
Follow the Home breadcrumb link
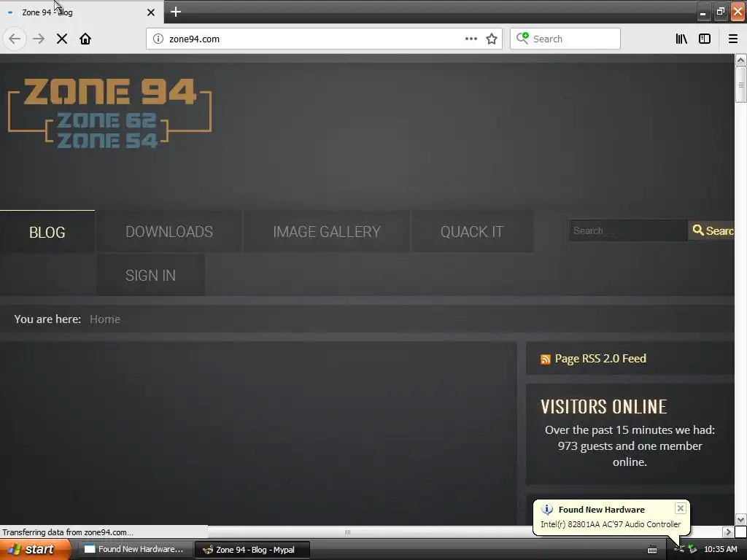pos(105,319)
